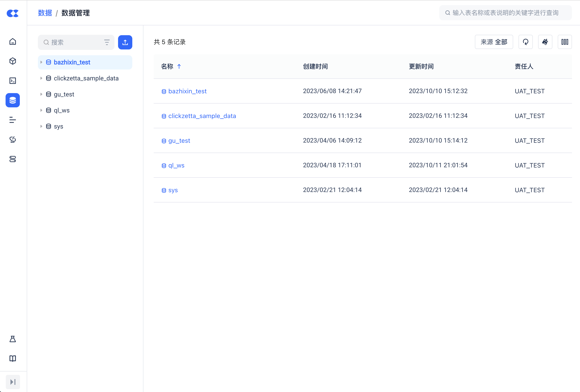Expand the sidebar with bottom toggle

point(13,382)
